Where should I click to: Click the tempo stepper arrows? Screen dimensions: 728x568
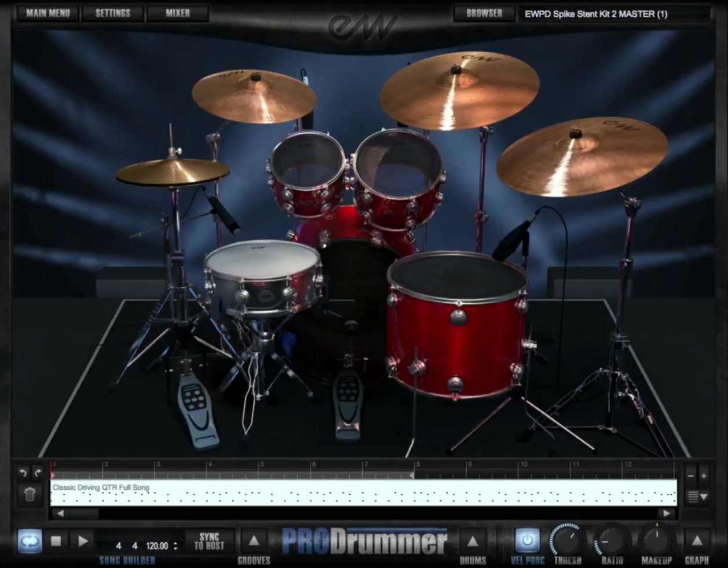[175, 545]
